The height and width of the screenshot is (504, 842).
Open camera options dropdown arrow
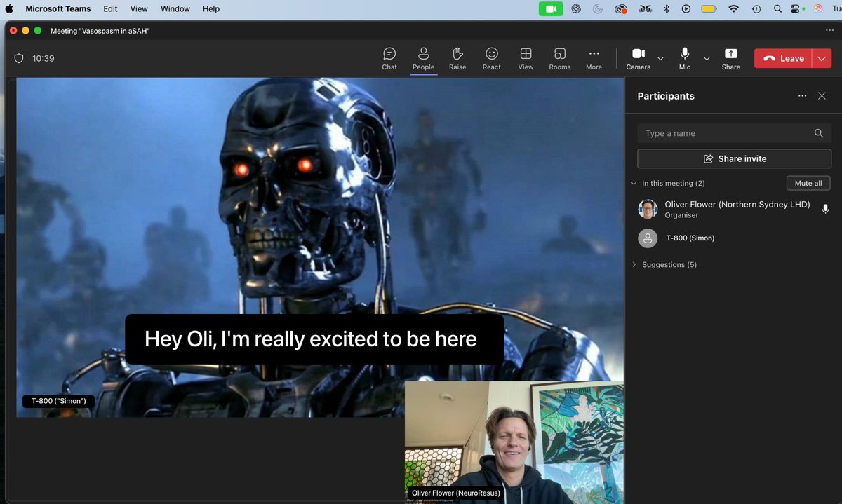pos(660,58)
